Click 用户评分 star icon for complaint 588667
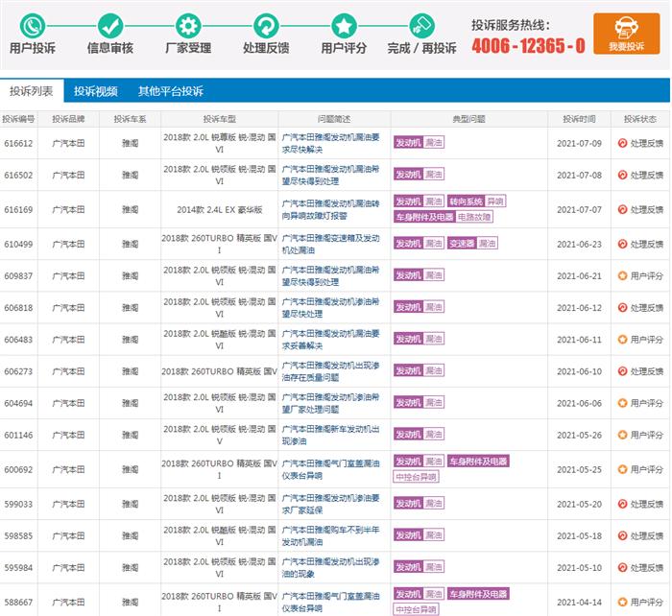Viewport: 672px width, 616px height. (623, 602)
